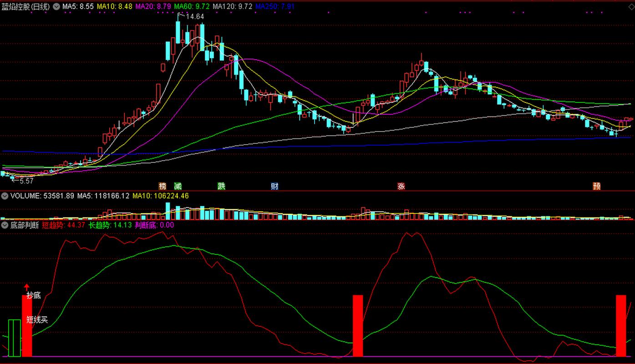This screenshot has width=635, height=364.
Task: Click the red 抄底 up-arrow signal
Action: 26,287
